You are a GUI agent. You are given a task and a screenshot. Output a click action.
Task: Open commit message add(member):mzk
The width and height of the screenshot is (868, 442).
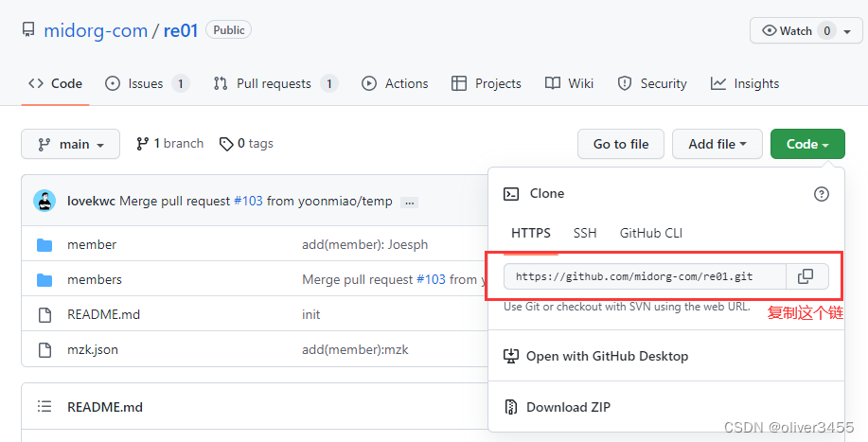coord(355,349)
